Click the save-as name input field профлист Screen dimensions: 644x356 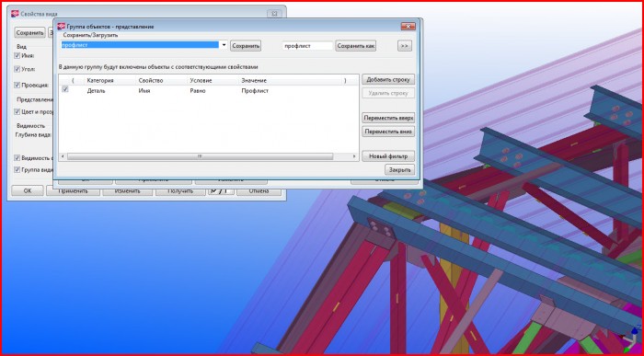pyautogui.click(x=307, y=46)
